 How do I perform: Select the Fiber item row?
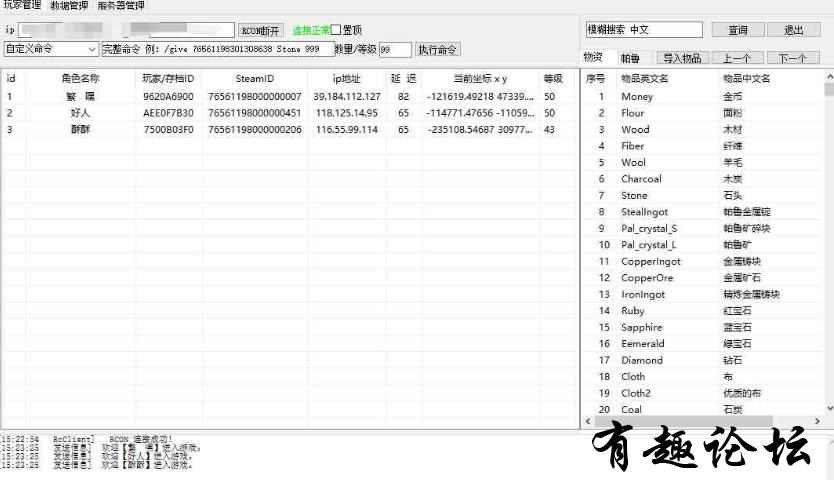click(x=702, y=146)
